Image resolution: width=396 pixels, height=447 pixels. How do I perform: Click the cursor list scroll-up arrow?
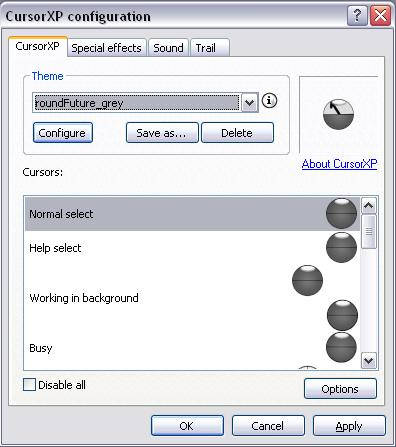(x=369, y=205)
